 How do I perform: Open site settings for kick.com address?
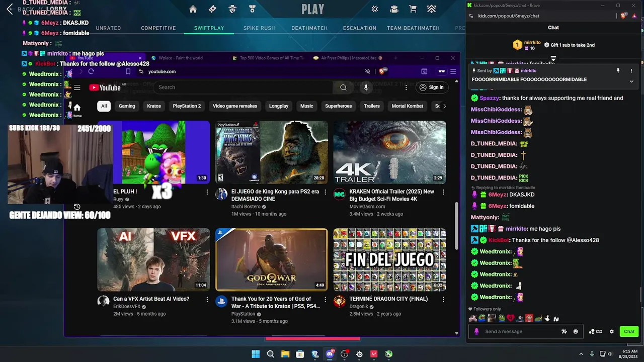(470, 16)
